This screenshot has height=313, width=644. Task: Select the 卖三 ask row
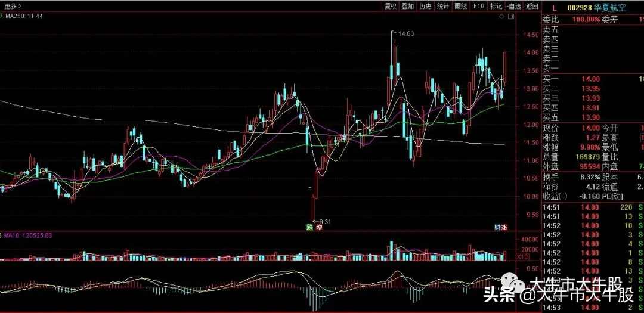(x=593, y=49)
